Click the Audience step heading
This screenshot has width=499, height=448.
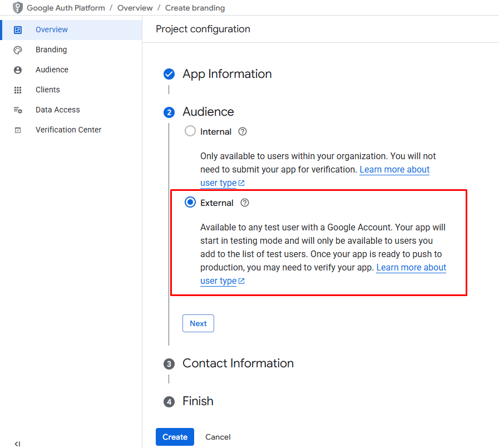[x=208, y=112]
